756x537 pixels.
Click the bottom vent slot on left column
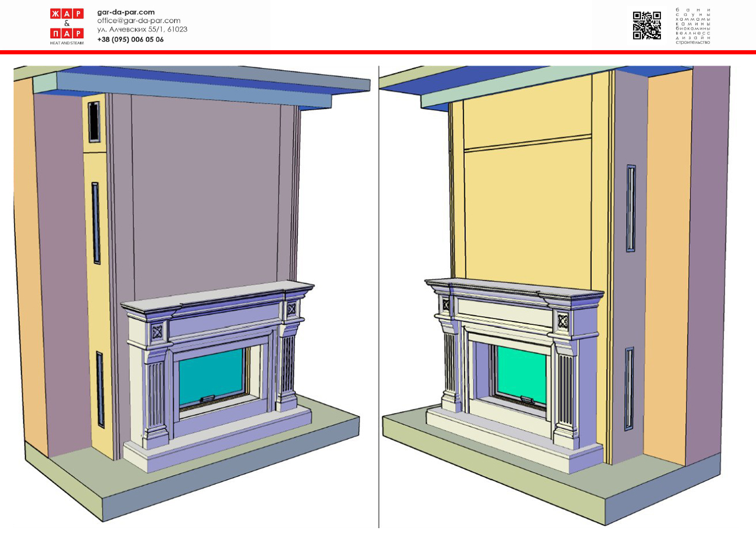(100, 389)
